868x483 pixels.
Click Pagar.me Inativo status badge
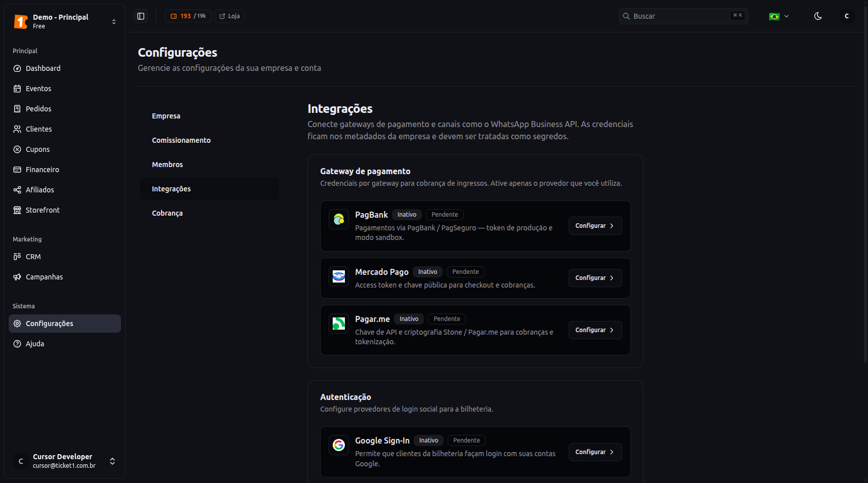click(409, 319)
